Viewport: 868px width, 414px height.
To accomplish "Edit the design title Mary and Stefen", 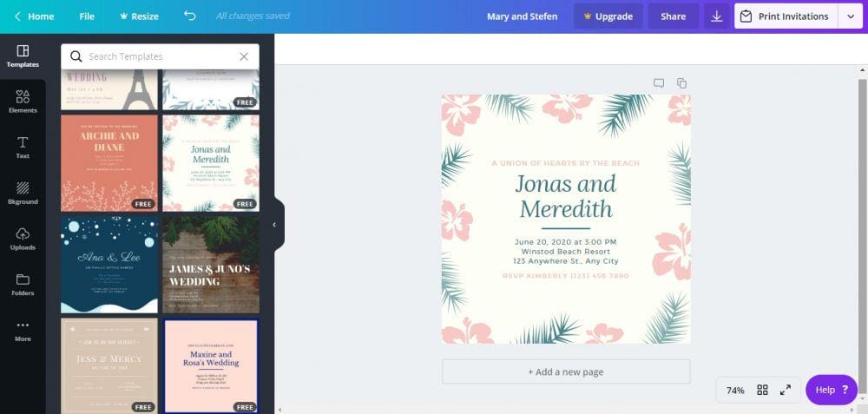I will pos(522,16).
